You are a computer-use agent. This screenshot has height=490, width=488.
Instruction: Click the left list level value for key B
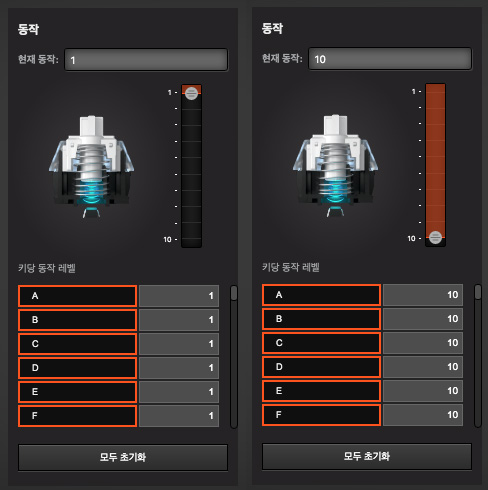pyautogui.click(x=179, y=320)
